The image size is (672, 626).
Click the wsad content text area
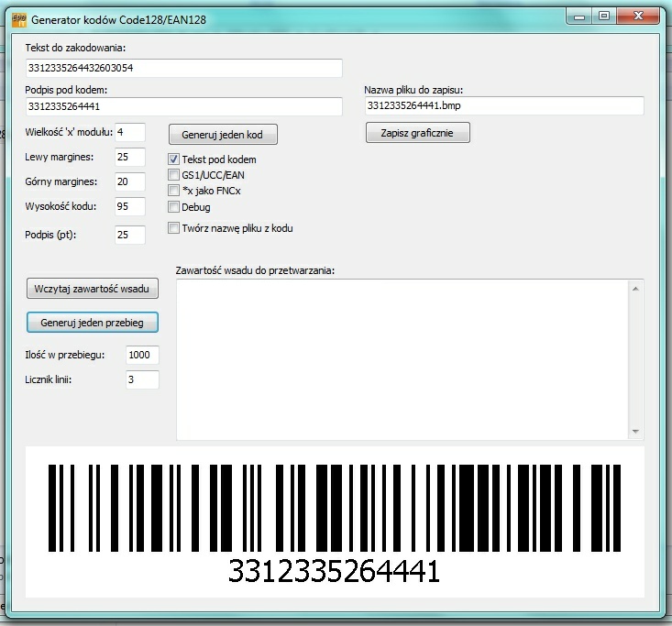(x=402, y=358)
